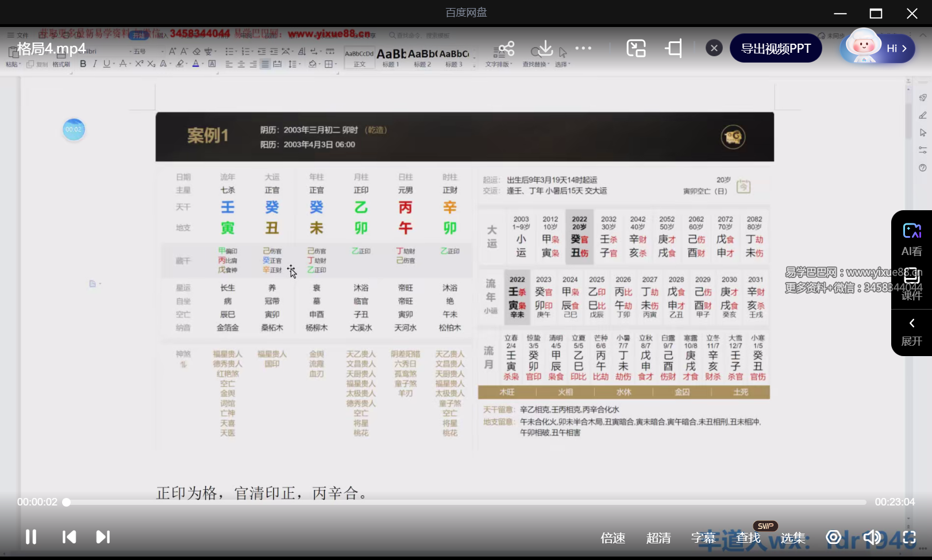Toggle bold formatting
This screenshot has height=560, width=932.
click(83, 64)
